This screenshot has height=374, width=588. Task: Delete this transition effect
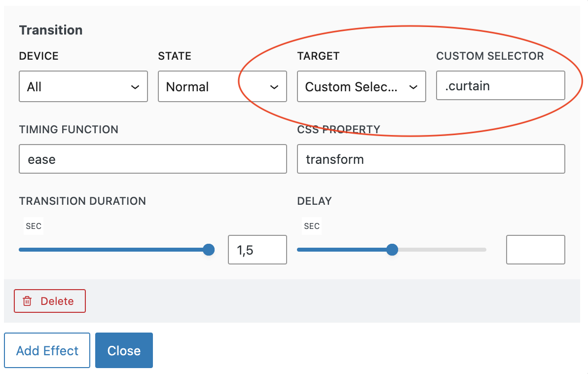click(50, 301)
